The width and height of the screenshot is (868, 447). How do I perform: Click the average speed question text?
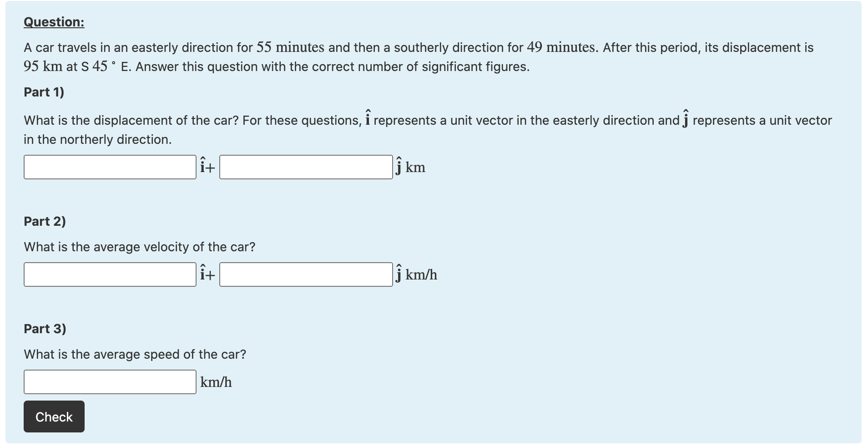(135, 354)
